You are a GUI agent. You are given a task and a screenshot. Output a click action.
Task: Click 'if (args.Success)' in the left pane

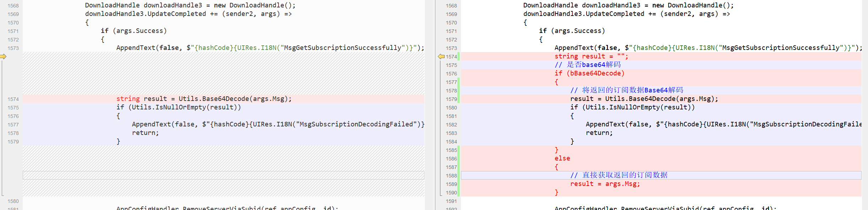pyautogui.click(x=133, y=31)
